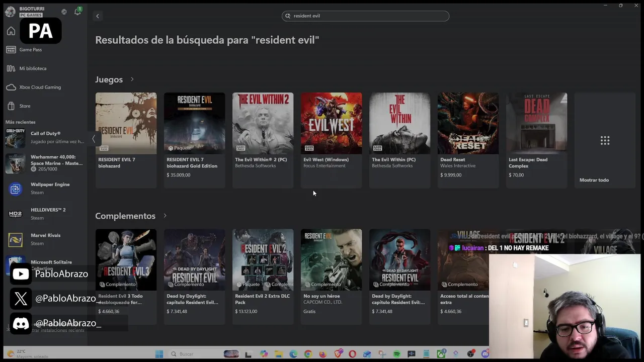Click the search box containing 'resident evil'
The height and width of the screenshot is (362, 644).
coord(365,16)
